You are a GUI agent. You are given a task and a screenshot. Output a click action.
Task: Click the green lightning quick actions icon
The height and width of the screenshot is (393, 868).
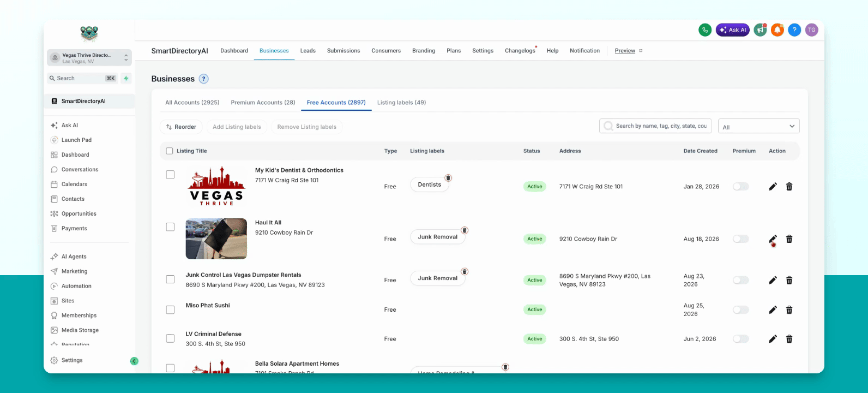[x=126, y=79]
